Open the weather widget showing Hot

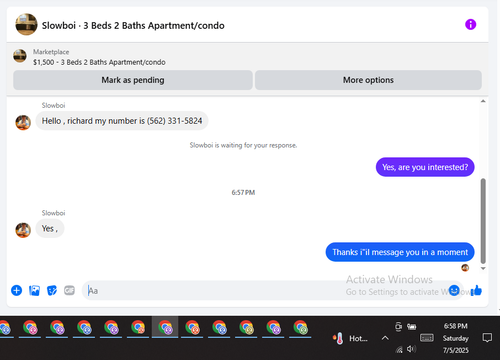(x=350, y=338)
